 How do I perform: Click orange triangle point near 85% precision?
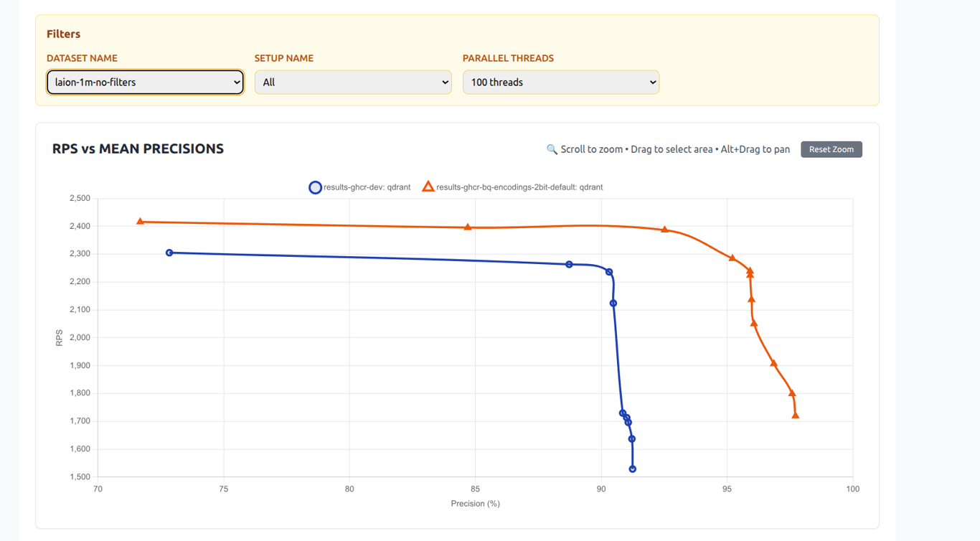[x=468, y=227]
